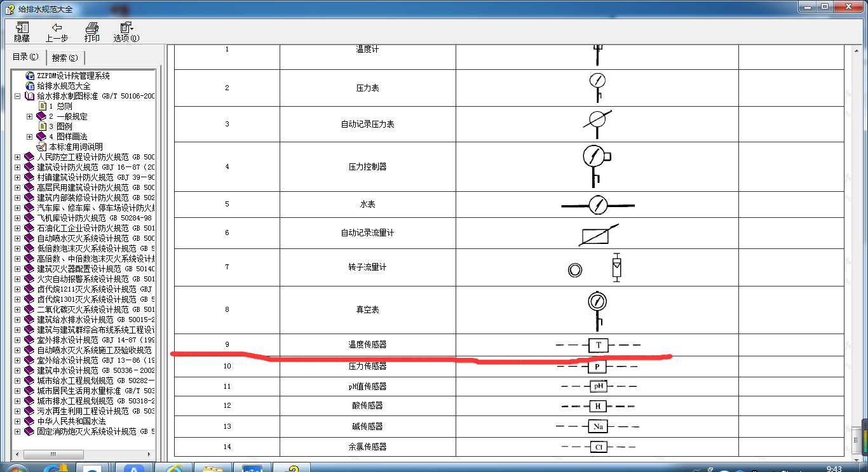Select 城市居民生活用水量标准 entry
Viewport: 868px width, 472px height.
coord(96,391)
